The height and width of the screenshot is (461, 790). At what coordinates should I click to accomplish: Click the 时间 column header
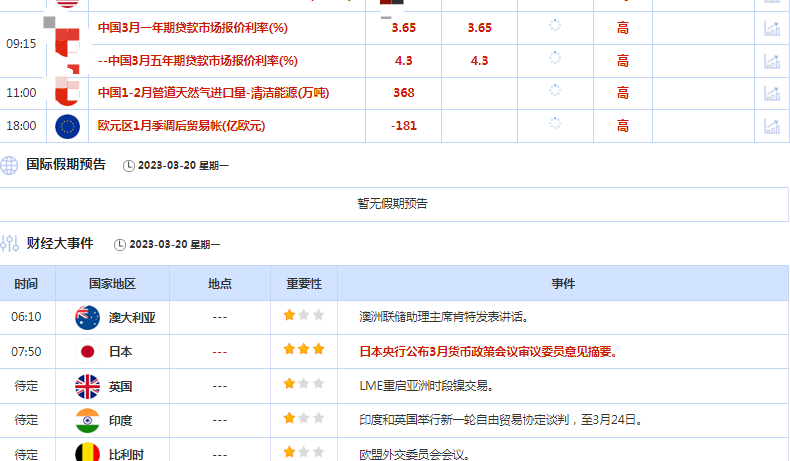coord(26,284)
